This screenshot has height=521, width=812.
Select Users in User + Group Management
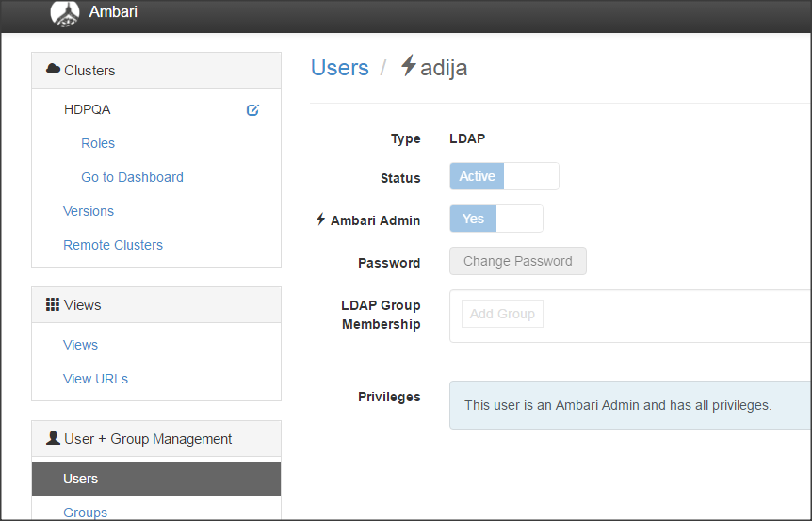tap(81, 479)
